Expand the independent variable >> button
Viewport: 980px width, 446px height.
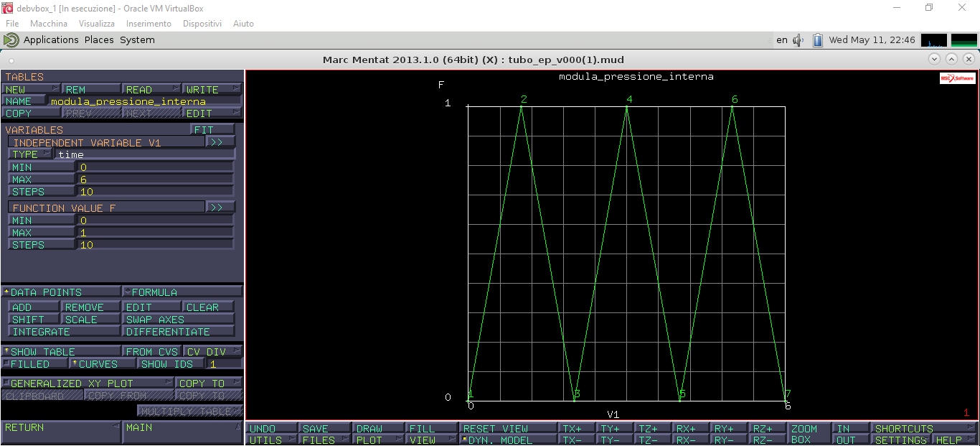[220, 142]
